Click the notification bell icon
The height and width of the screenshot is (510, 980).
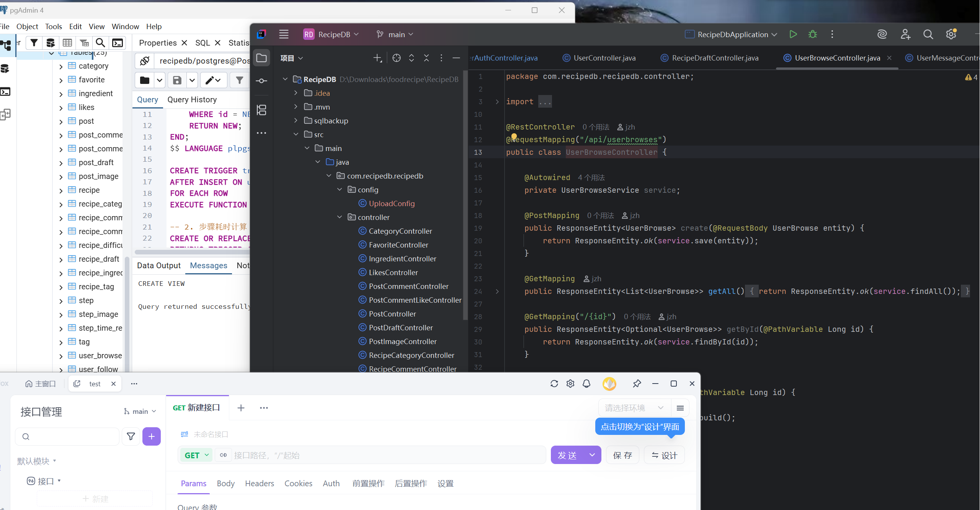pos(586,384)
